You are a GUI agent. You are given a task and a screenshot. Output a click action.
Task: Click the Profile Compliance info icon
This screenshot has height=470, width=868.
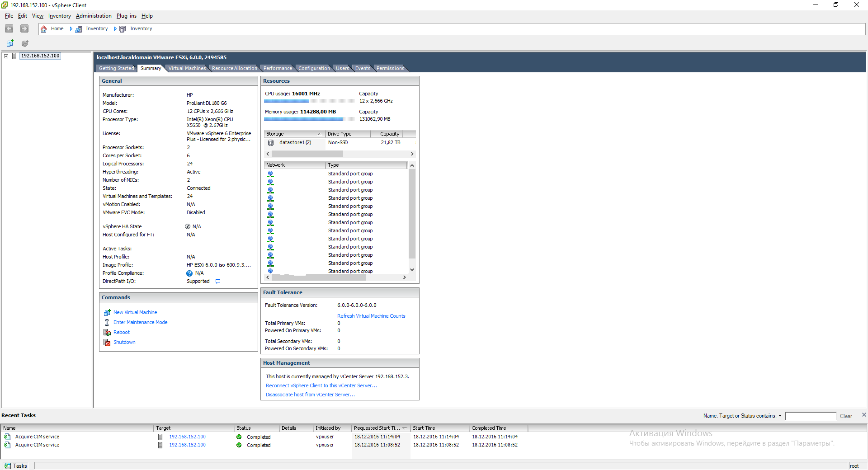(189, 273)
